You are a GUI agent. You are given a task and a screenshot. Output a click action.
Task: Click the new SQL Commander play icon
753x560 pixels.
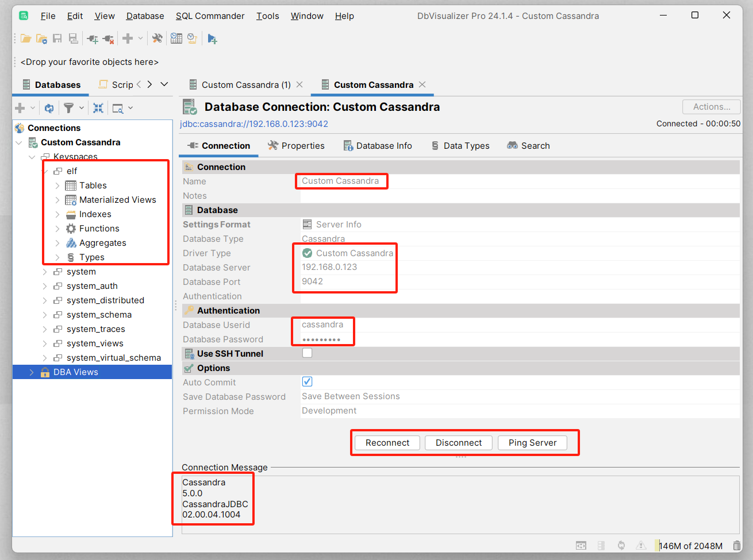tap(212, 38)
